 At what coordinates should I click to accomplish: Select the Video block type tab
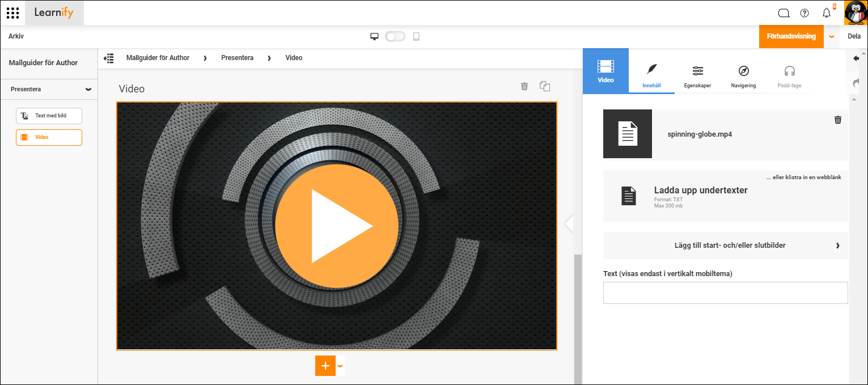tap(606, 71)
